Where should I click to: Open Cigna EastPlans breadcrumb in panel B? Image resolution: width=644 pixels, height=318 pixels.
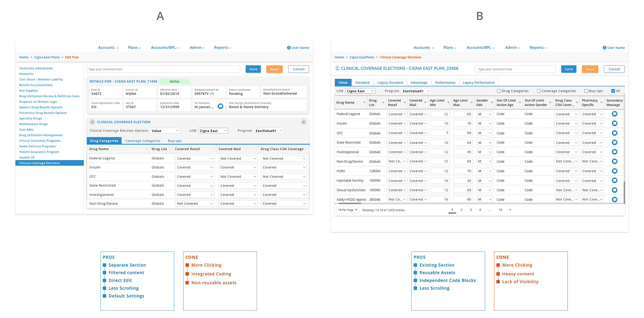pos(362,57)
